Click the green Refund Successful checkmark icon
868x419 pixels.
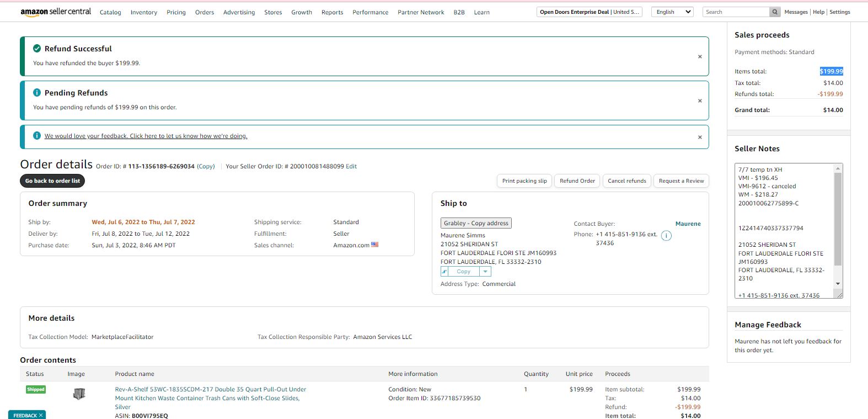(37, 49)
